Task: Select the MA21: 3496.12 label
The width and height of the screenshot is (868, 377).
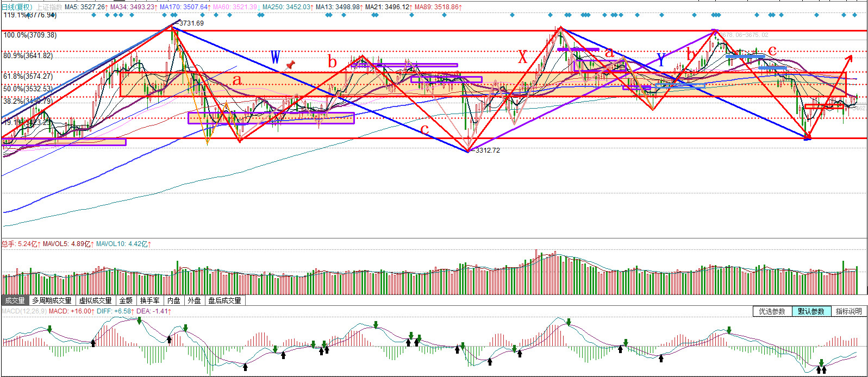Action: click(x=388, y=7)
